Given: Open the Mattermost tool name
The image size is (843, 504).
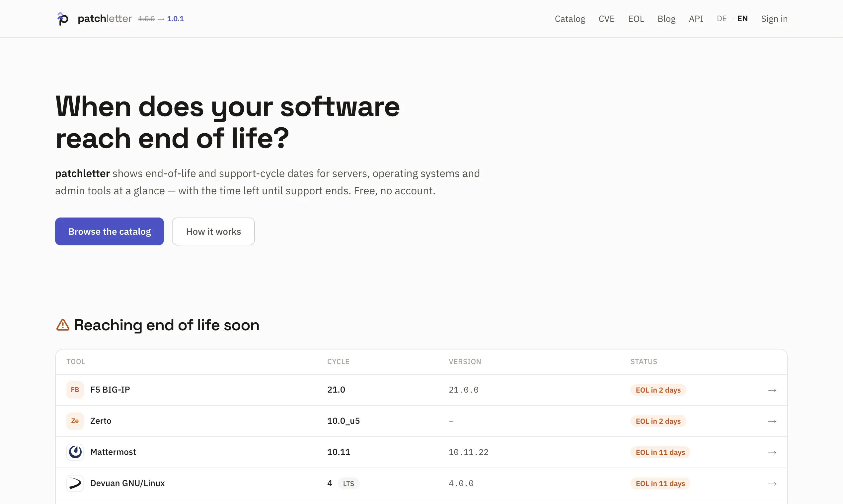Looking at the screenshot, I should (x=113, y=452).
